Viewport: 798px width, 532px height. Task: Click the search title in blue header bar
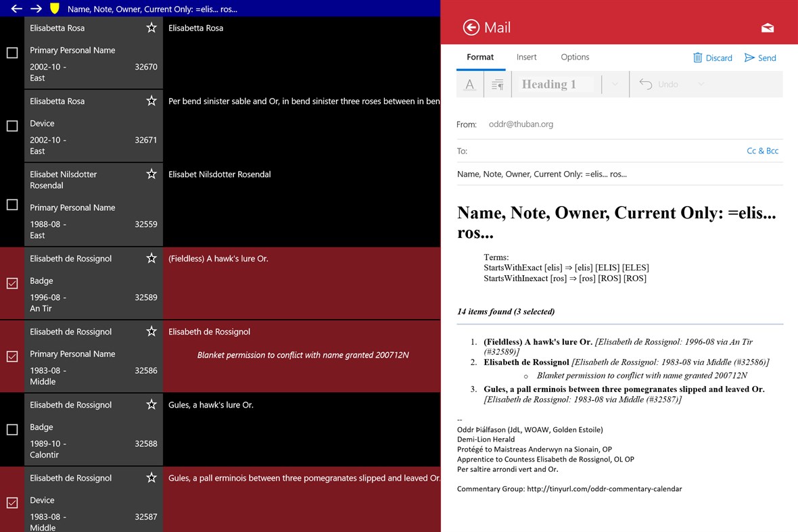[152, 9]
